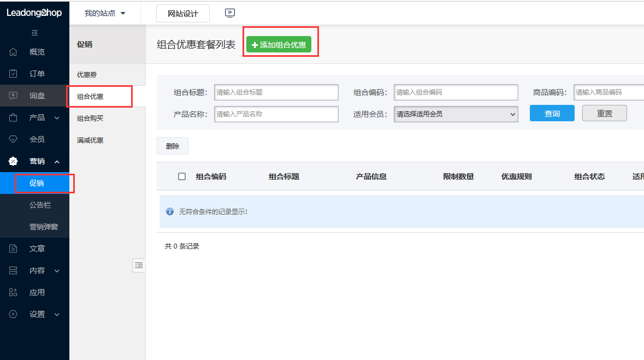Viewport: 644px width, 360px height.
Task: Click the blue 查询 button
Action: pos(552,113)
